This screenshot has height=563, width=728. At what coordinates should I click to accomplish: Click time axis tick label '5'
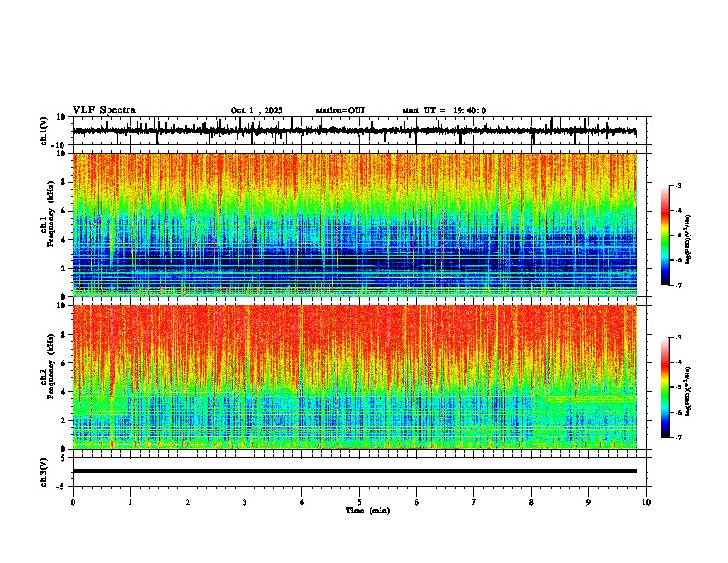(359, 502)
